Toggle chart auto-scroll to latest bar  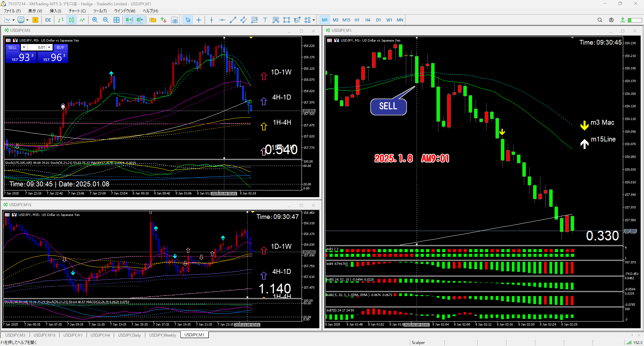point(129,20)
